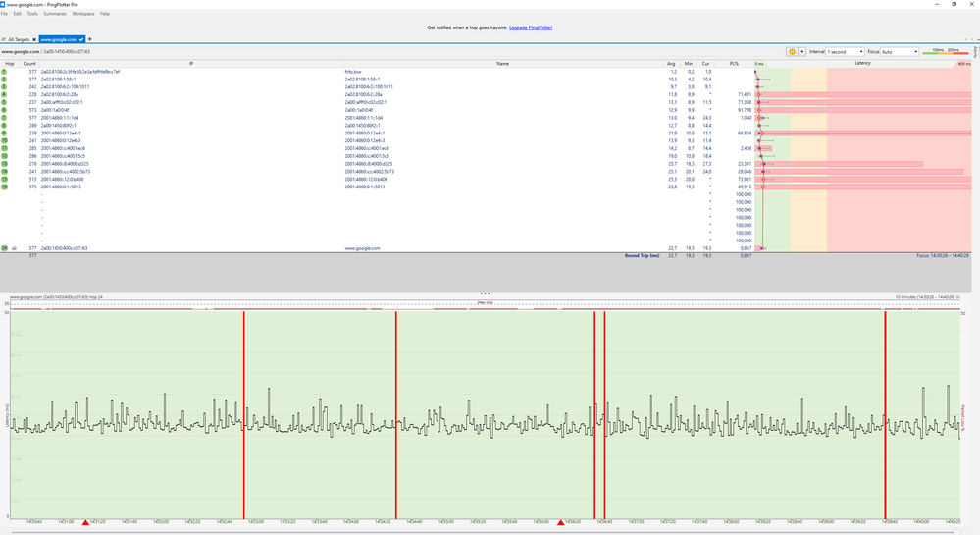This screenshot has width=980, height=535.
Task: Click the hop 8 green status icon
Action: 4,126
